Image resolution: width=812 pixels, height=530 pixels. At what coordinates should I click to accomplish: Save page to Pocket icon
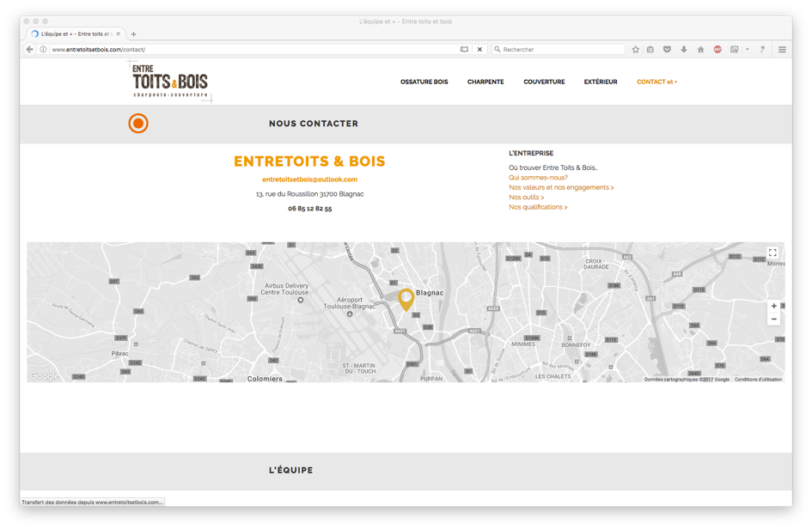tap(667, 50)
